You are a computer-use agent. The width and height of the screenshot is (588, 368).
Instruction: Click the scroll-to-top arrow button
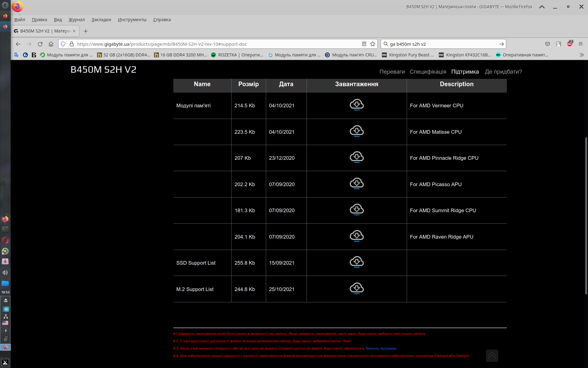[x=492, y=356]
